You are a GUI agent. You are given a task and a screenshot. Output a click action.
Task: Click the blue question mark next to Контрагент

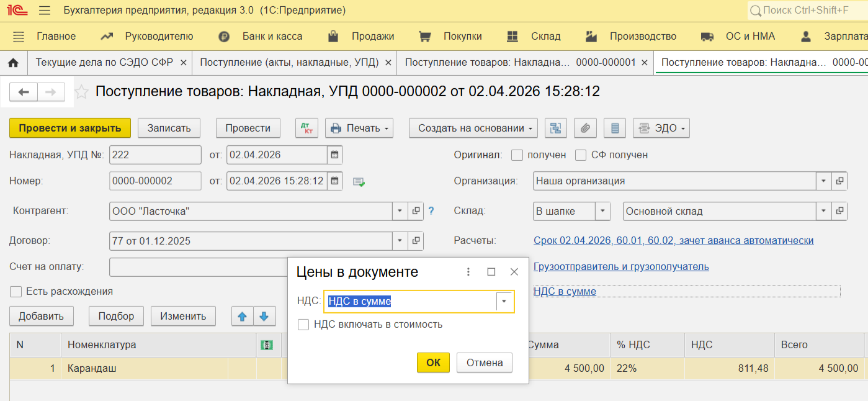click(431, 211)
